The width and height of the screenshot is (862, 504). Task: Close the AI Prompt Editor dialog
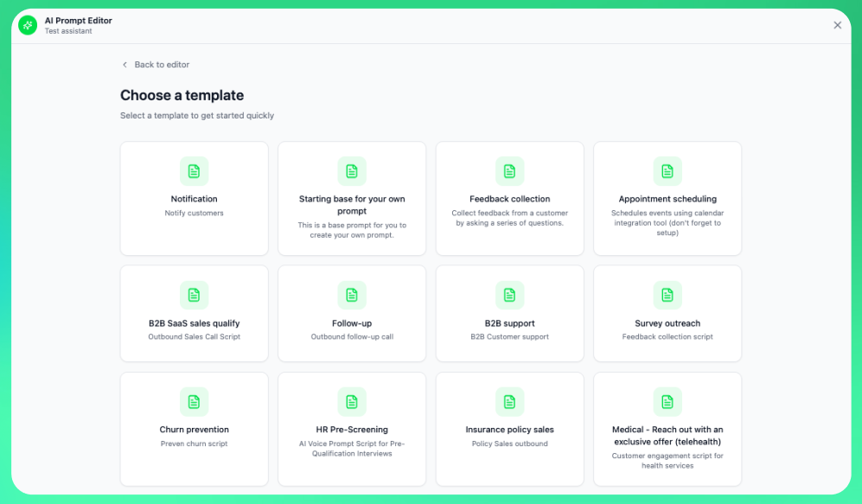pyautogui.click(x=837, y=25)
